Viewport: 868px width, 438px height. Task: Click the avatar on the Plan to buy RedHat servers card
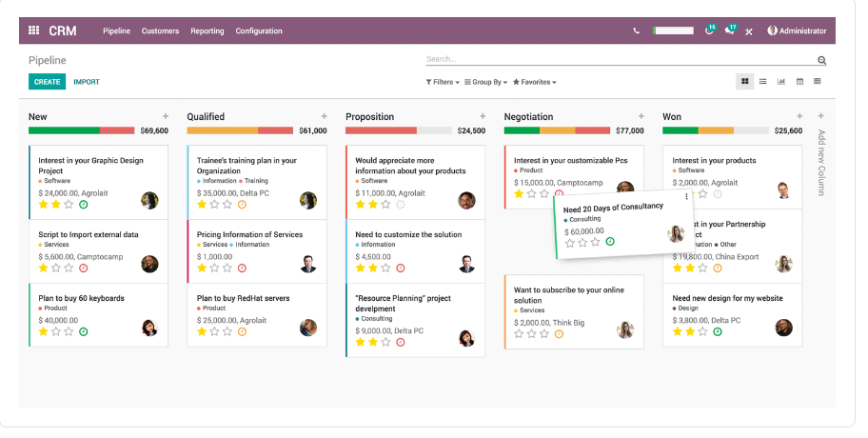[308, 328]
